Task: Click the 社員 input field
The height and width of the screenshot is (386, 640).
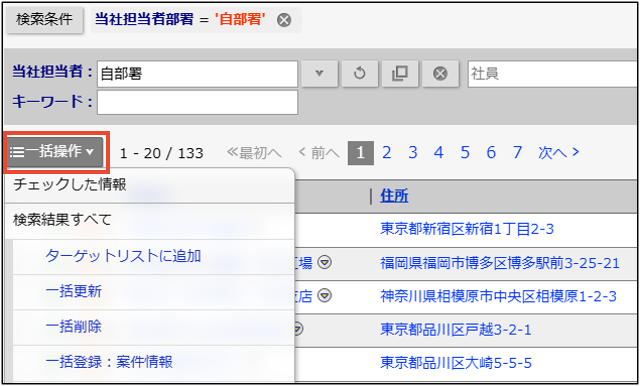Action: click(x=553, y=74)
